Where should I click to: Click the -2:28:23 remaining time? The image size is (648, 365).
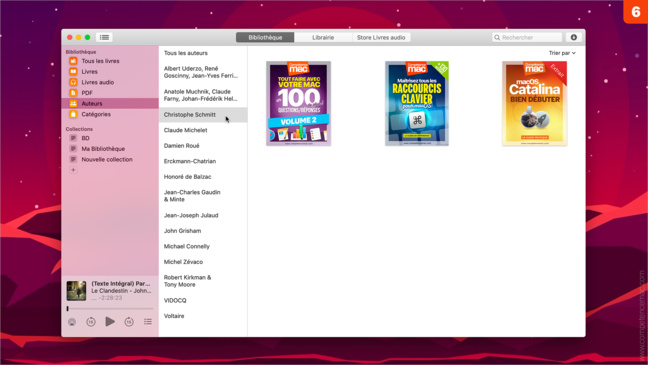(111, 298)
